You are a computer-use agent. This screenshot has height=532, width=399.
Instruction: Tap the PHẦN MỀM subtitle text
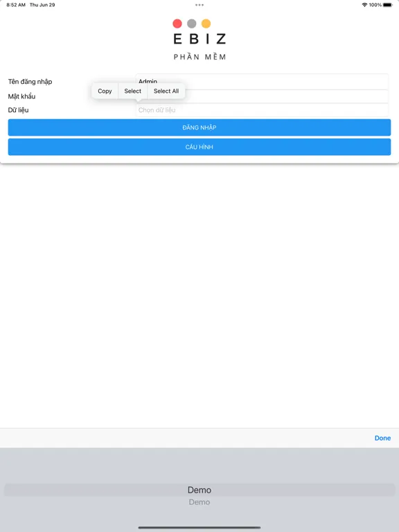[x=199, y=57]
